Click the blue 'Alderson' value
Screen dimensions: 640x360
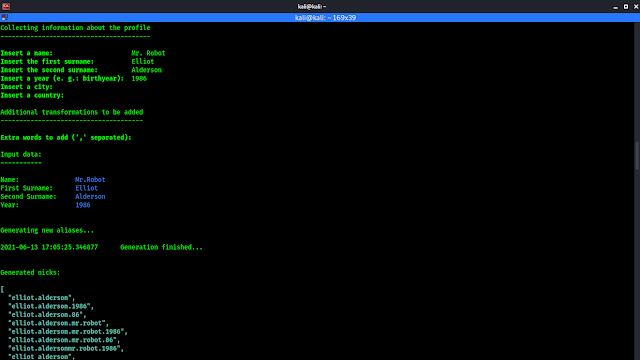(90, 197)
